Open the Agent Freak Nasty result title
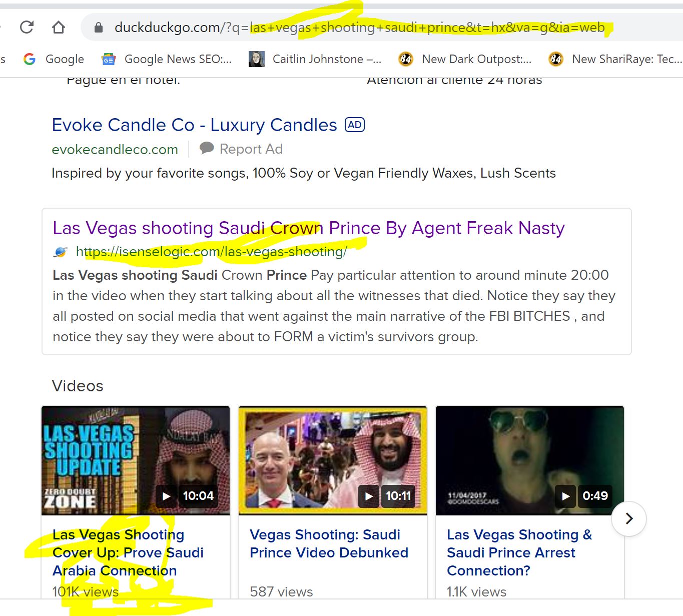Viewport: 683px width, 616px height. point(309,228)
